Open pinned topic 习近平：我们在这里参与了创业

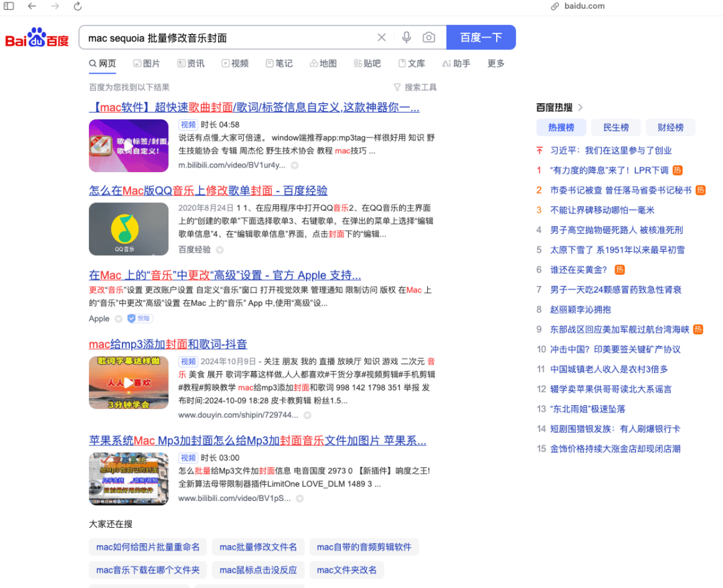611,150
